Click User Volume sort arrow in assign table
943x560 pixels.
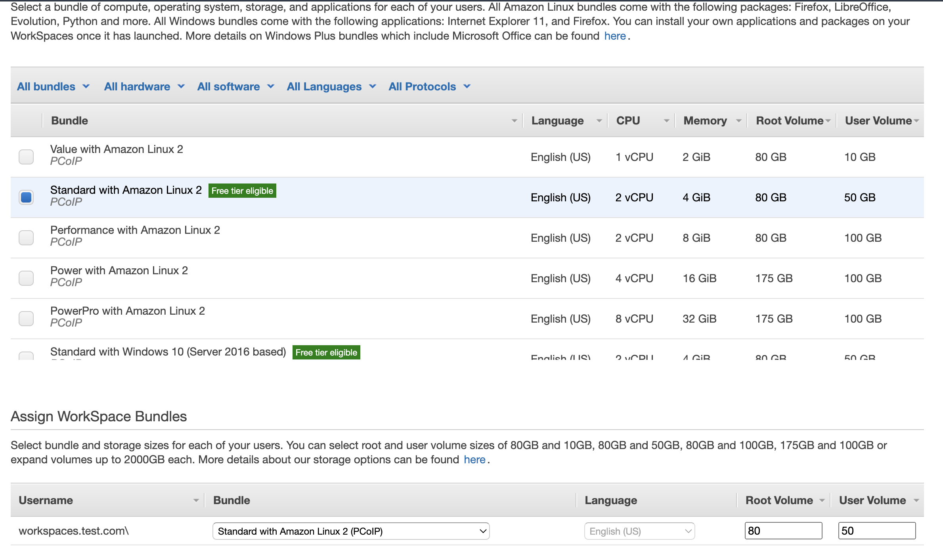(x=916, y=501)
